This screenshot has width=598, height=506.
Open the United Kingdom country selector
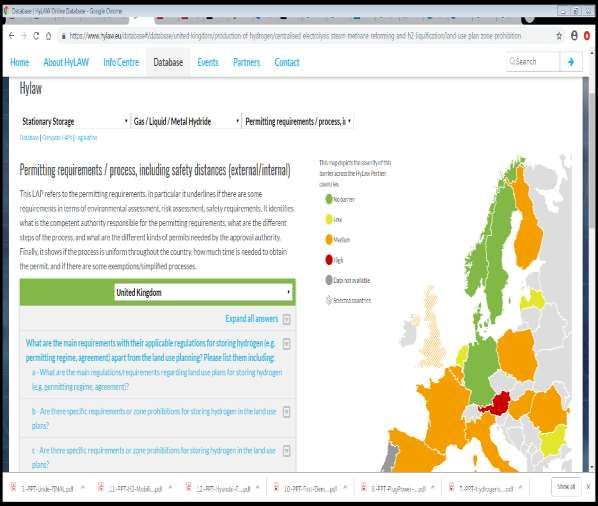tap(203, 292)
